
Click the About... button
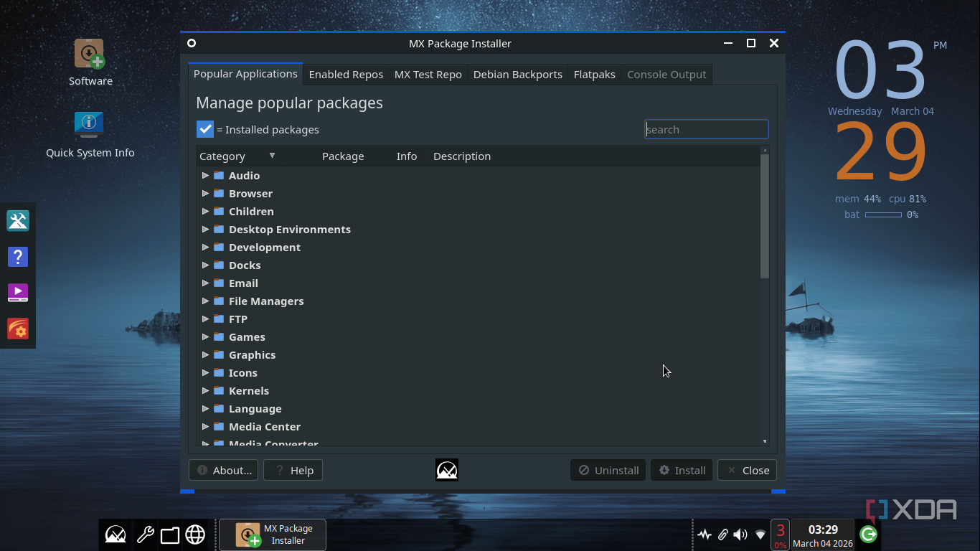[x=224, y=470]
